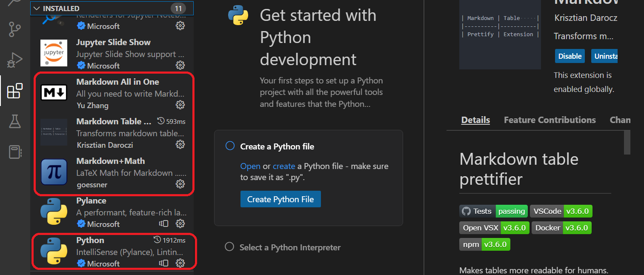
Task: Click Python logo beside Get started heading
Action: pos(238,15)
